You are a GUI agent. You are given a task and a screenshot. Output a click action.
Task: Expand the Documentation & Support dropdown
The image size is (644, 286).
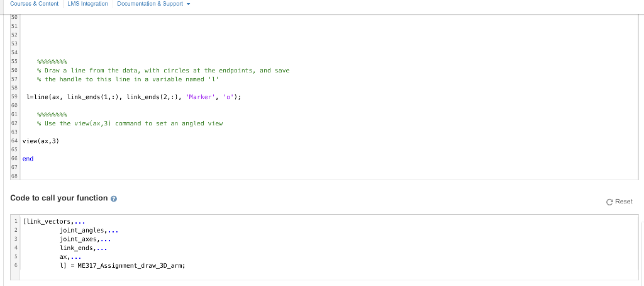[153, 4]
